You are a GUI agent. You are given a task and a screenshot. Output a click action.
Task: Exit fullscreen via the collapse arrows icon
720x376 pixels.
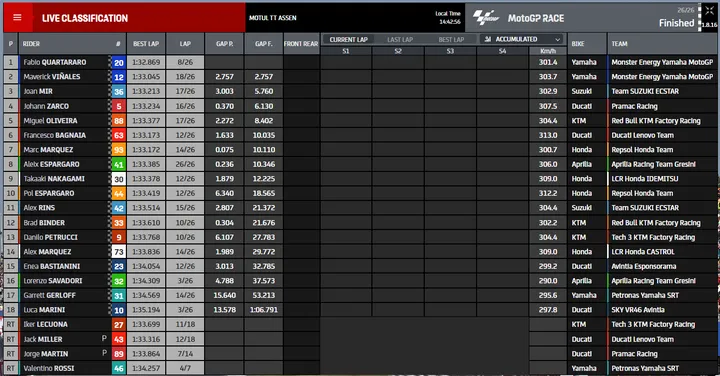pyautogui.click(x=709, y=11)
